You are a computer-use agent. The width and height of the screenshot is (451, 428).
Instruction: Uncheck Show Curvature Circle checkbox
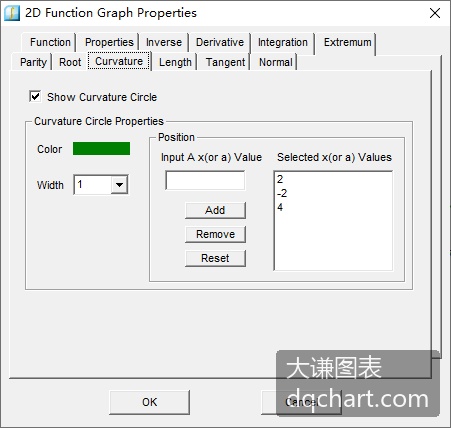point(35,97)
